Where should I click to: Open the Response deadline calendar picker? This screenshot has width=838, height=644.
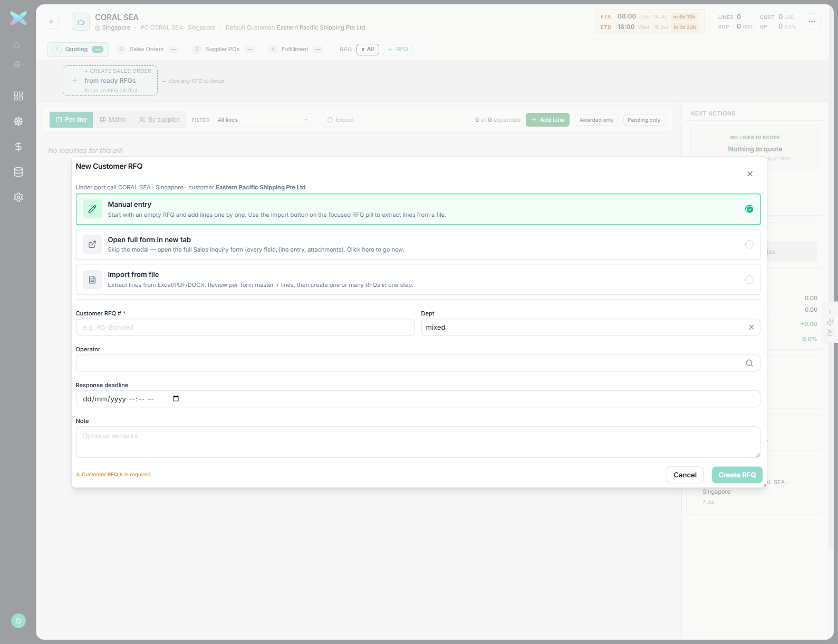[176, 399]
